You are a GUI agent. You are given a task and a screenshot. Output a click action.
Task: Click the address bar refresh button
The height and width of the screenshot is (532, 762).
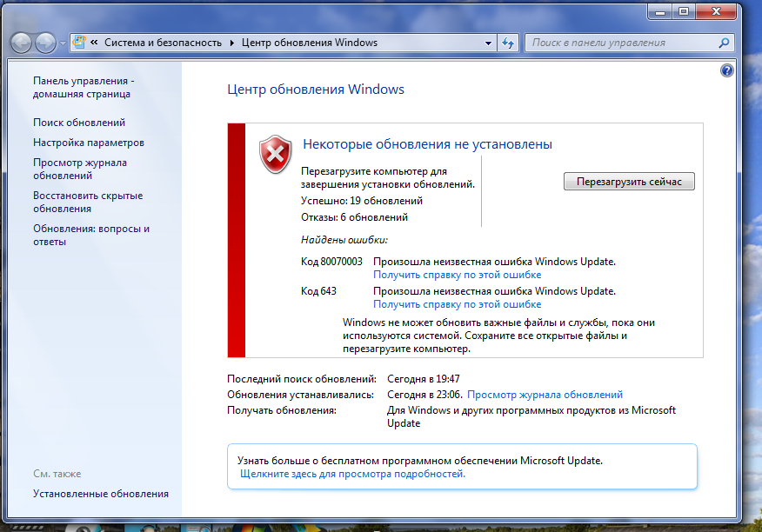(x=508, y=43)
